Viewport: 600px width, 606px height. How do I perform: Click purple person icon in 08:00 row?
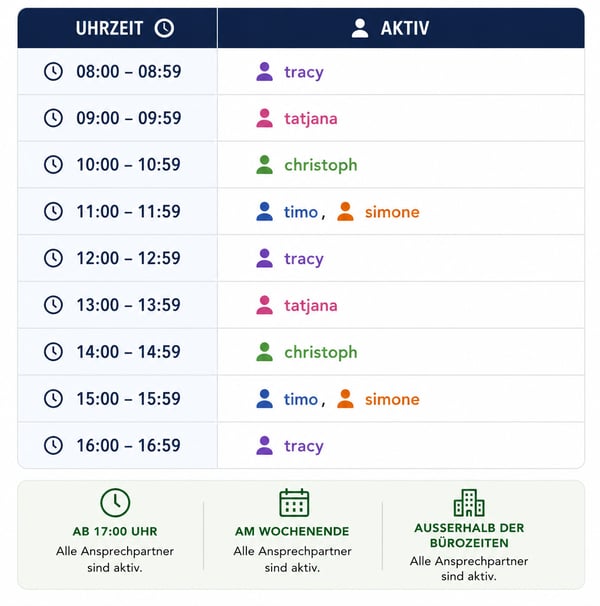264,71
